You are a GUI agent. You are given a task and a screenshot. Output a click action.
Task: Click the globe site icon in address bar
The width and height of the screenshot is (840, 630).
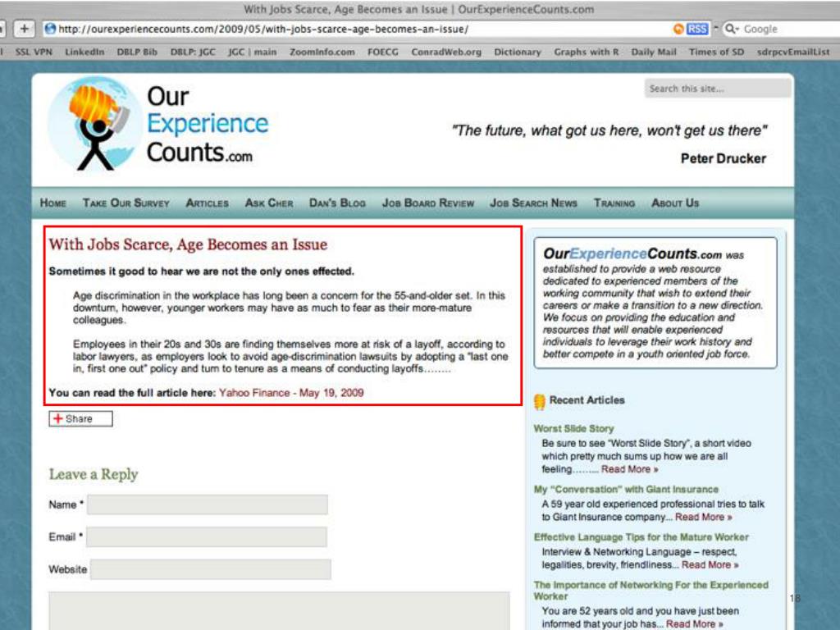click(x=50, y=29)
